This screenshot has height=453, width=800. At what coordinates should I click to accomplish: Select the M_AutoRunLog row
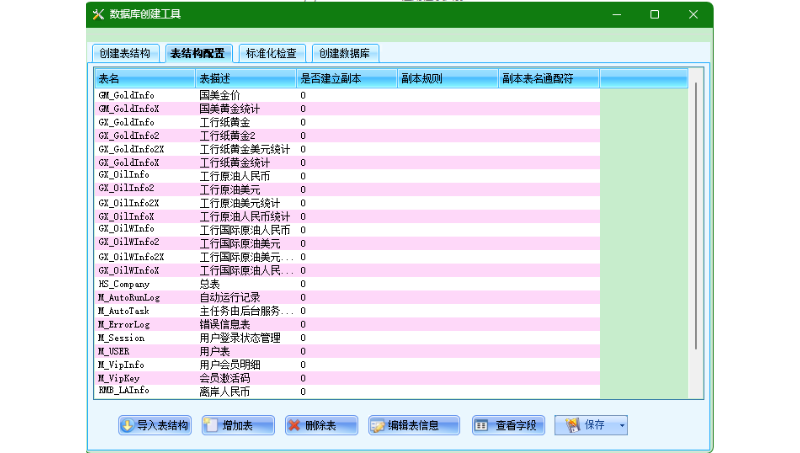[347, 297]
